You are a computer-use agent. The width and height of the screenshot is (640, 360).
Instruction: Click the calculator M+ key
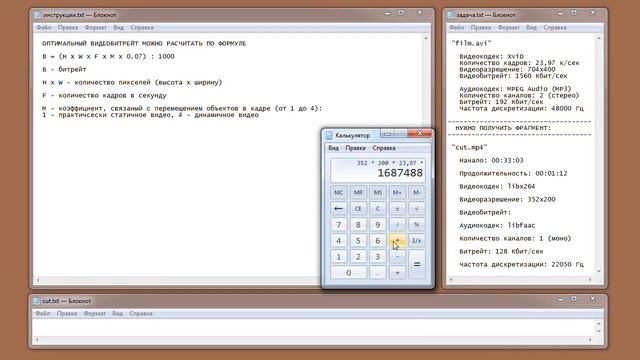pos(397,192)
